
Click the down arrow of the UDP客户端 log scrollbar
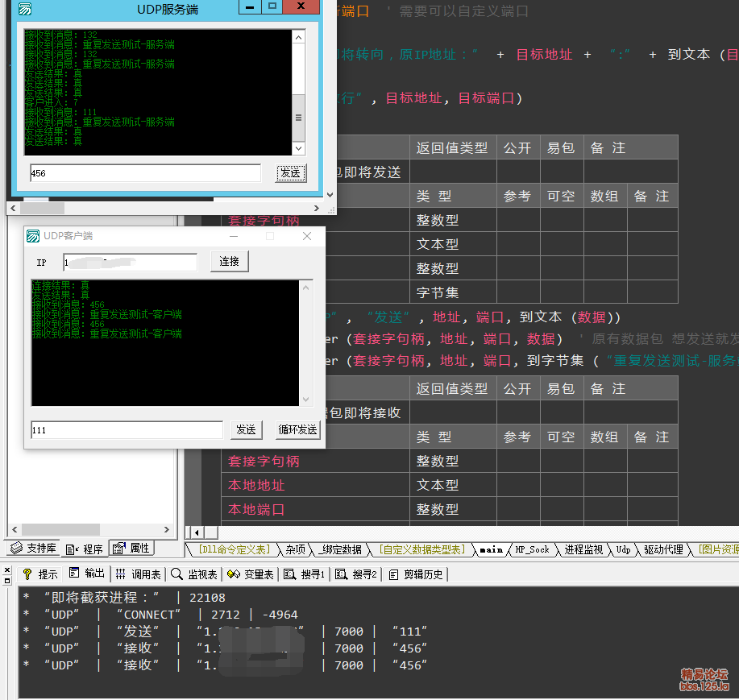(x=306, y=400)
